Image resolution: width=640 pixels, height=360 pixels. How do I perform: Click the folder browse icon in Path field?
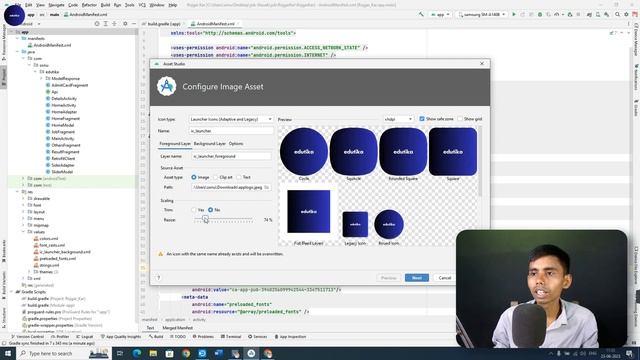point(267,187)
